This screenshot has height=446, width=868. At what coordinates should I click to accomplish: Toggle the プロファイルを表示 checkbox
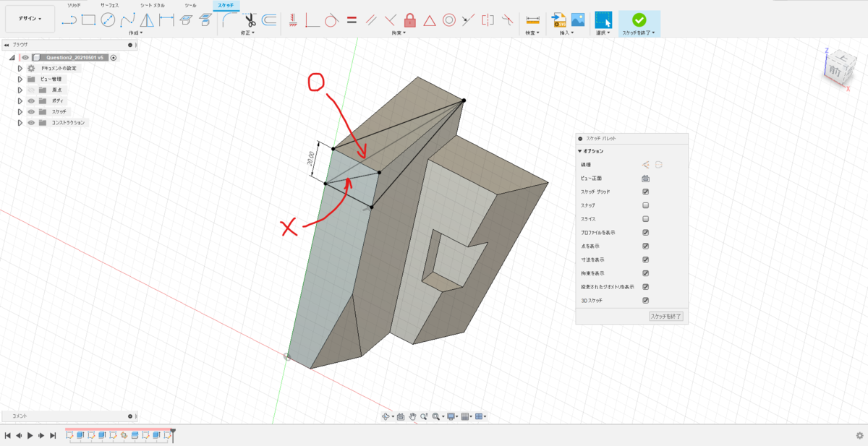tap(646, 233)
